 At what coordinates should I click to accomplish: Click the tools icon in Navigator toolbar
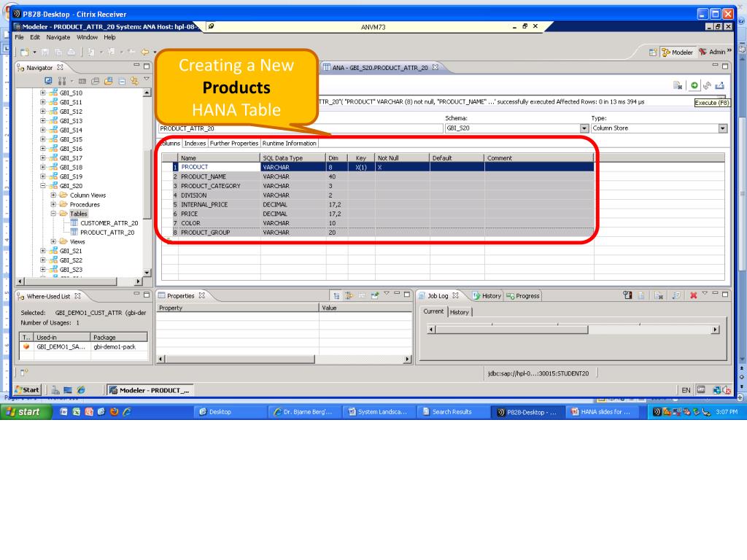(61, 81)
